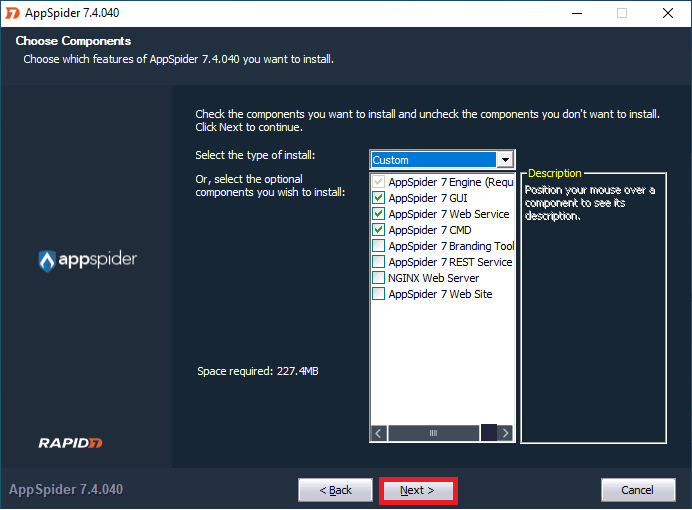Uncheck the AppSpider 7 GUI checkbox
Viewport: 692px width, 510px height.
point(378,198)
